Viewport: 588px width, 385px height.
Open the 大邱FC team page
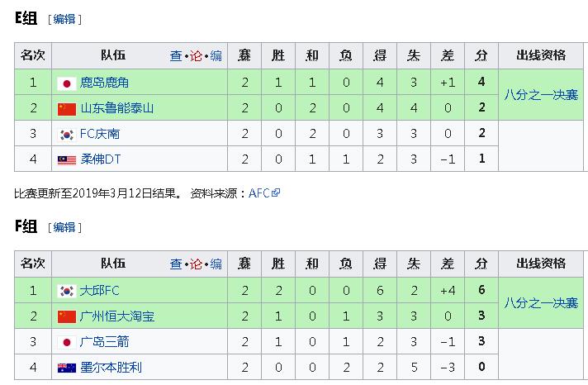coord(100,291)
